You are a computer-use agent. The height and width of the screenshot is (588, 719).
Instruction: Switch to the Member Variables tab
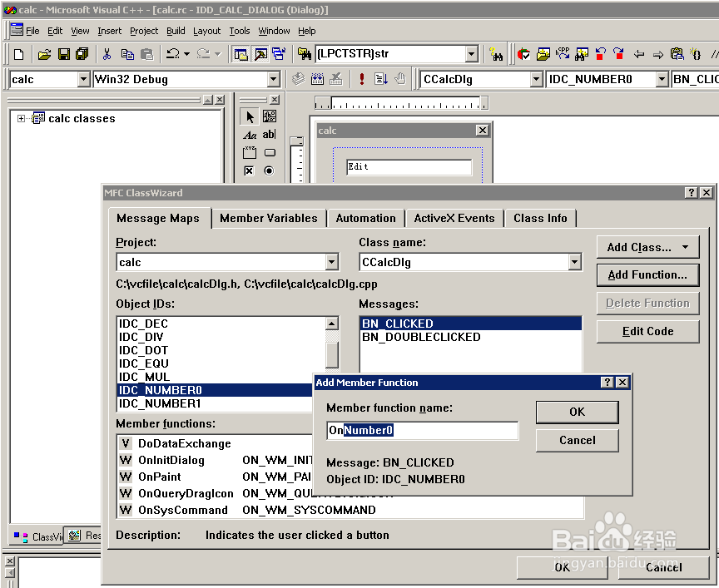269,218
